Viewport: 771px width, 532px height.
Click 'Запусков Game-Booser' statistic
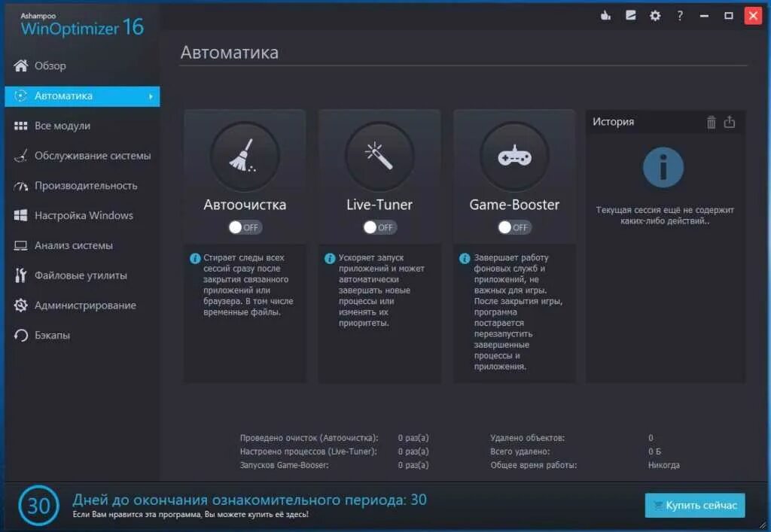pos(284,465)
